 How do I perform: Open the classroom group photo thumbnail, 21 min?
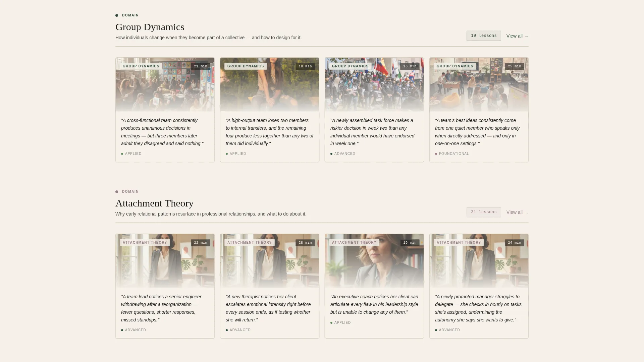[165, 84]
